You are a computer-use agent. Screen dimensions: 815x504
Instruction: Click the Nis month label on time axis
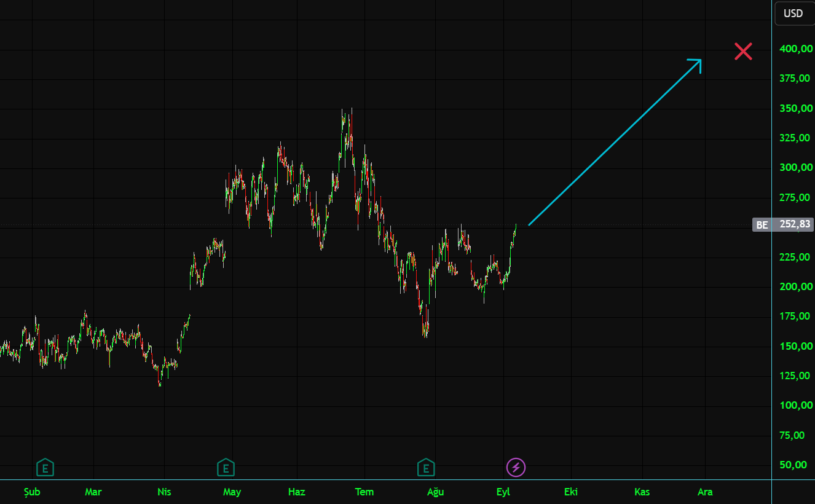point(164,492)
